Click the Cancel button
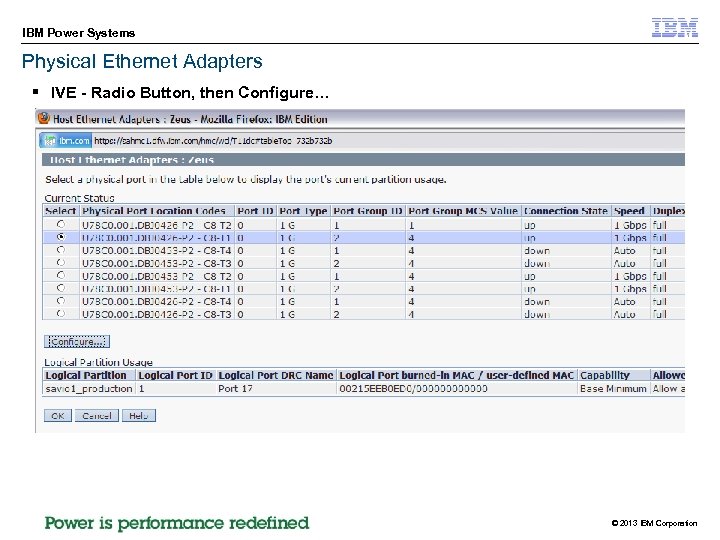 coord(97,416)
